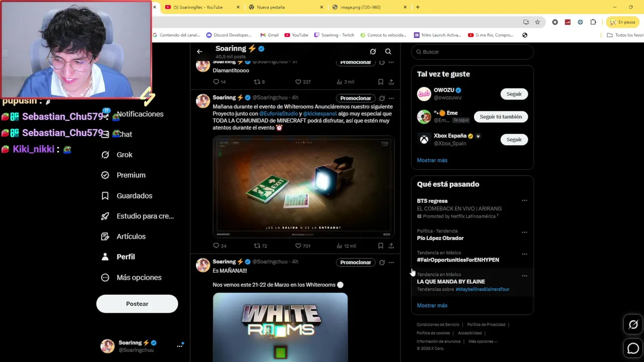Open options for #FairOpportunitiesForENHYPEN trend
Screen dimensions: 644x362
coord(524,254)
